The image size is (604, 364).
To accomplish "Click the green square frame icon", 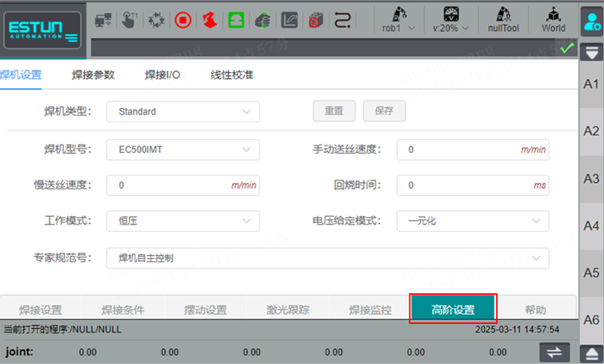I will (236, 20).
